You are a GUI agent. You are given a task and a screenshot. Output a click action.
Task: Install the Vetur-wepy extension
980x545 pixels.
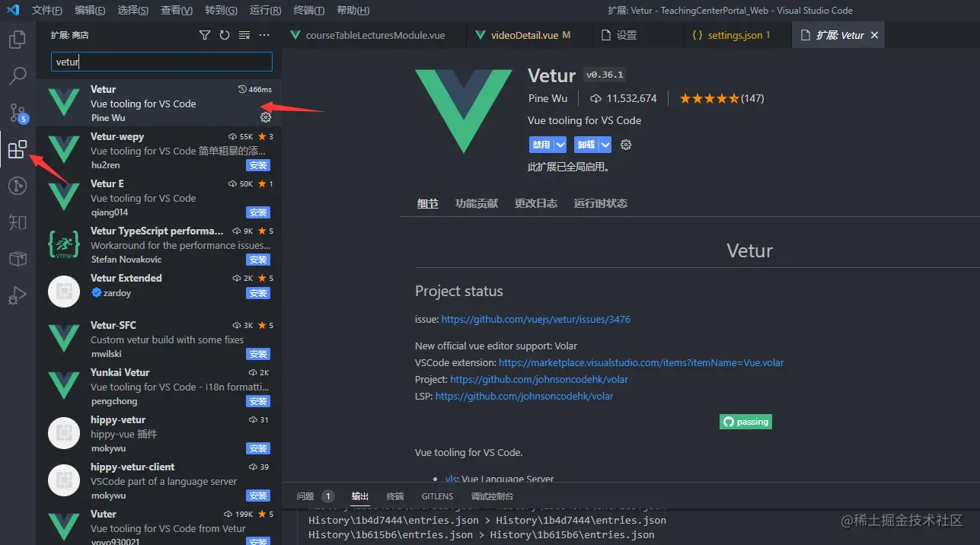coord(258,165)
